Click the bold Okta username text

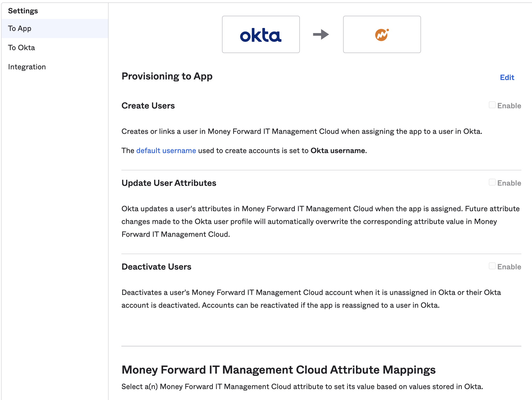tap(338, 151)
